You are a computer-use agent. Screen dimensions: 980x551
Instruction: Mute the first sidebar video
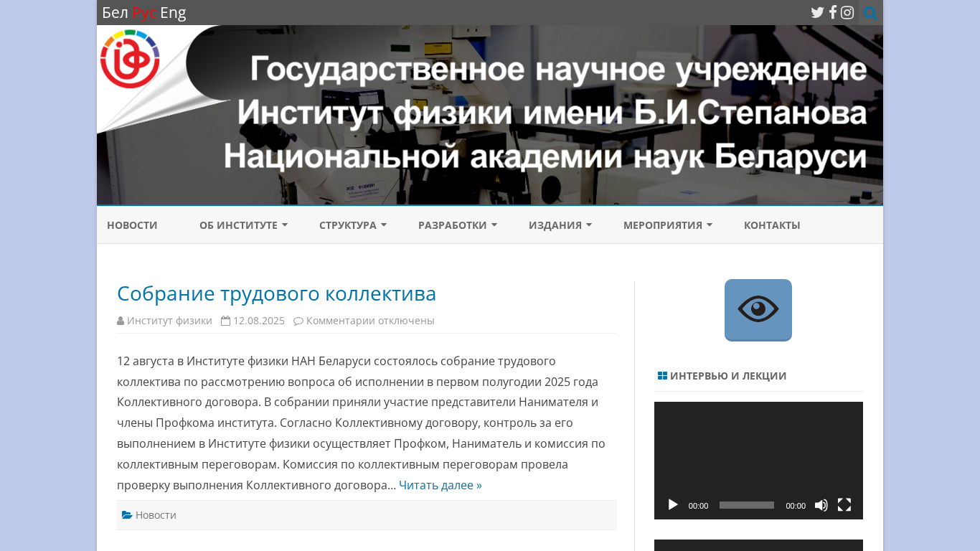click(x=821, y=505)
